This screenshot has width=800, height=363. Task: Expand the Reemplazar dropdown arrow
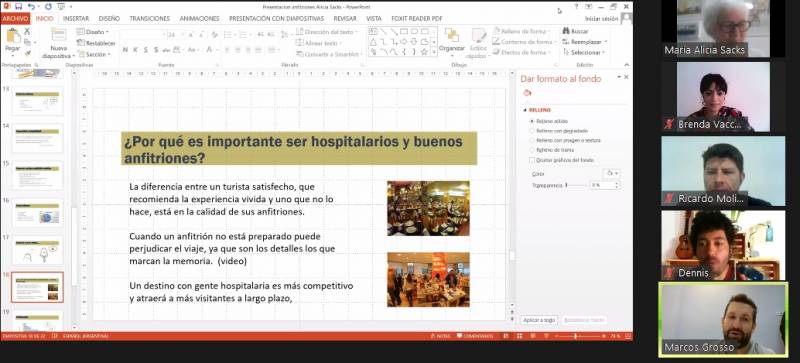coord(606,42)
